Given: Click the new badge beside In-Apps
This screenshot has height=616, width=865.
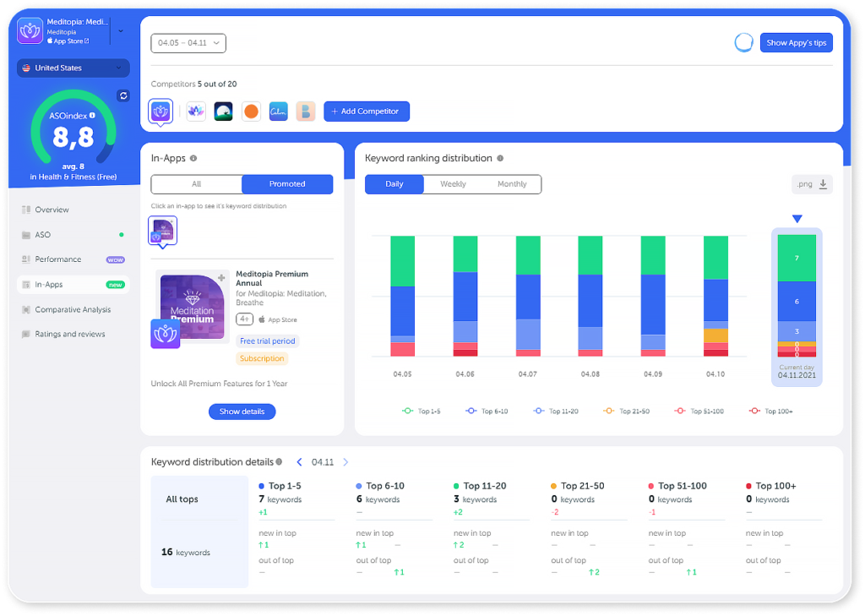Looking at the screenshot, I should click(x=115, y=285).
